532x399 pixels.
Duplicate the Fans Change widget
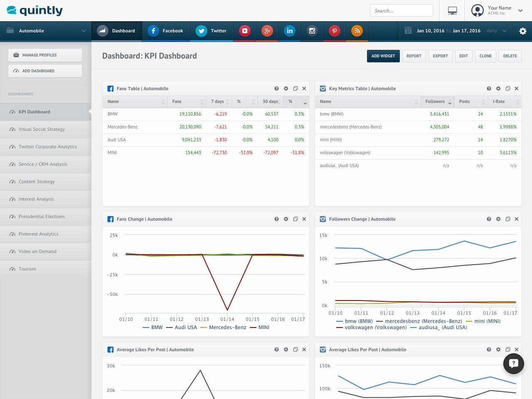coord(296,219)
